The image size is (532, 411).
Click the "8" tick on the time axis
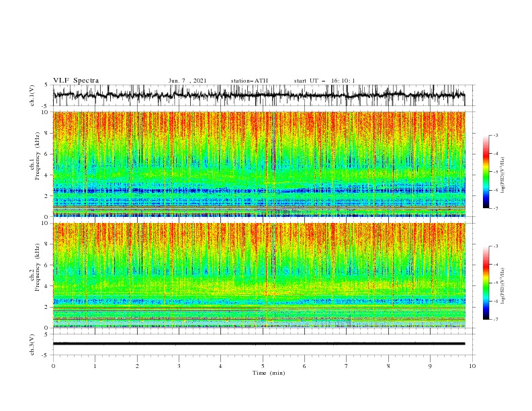[388, 366]
